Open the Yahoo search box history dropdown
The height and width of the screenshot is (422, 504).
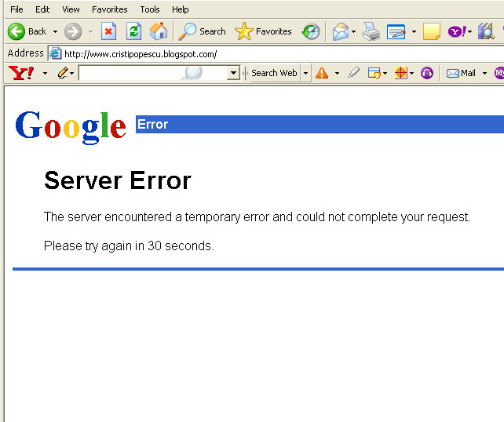[x=233, y=73]
